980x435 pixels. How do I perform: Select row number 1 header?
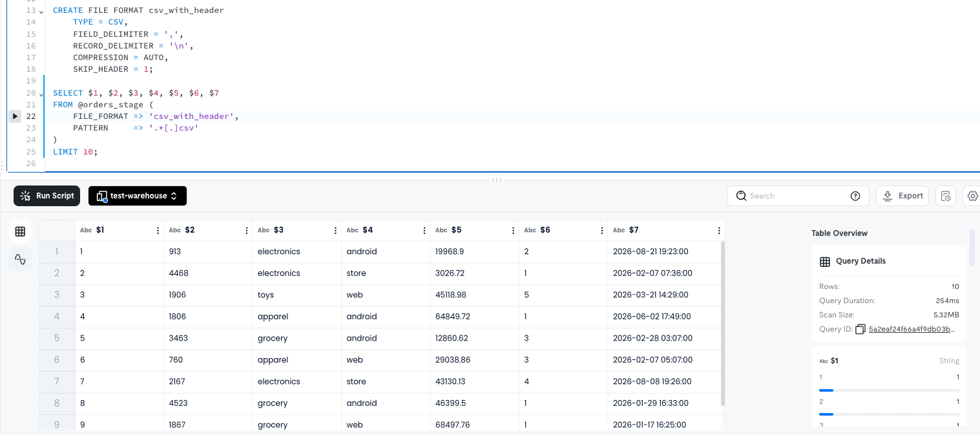tap(57, 251)
